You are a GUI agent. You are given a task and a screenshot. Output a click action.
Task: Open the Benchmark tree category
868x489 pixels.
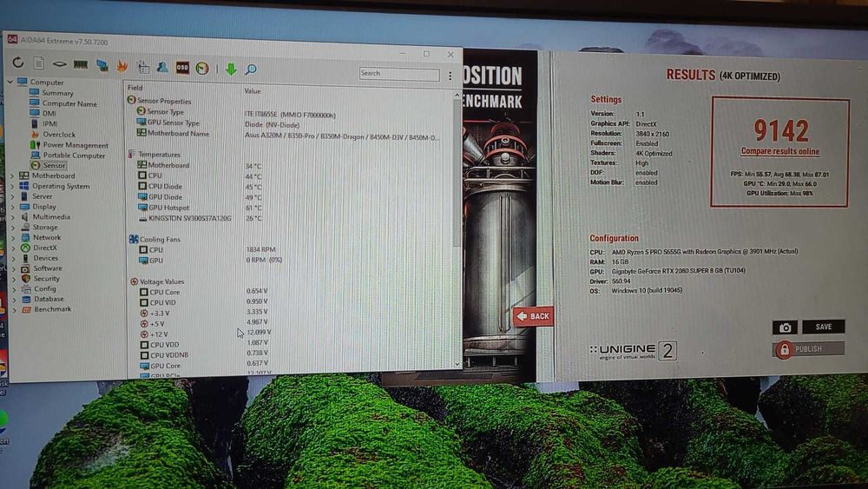[53, 309]
